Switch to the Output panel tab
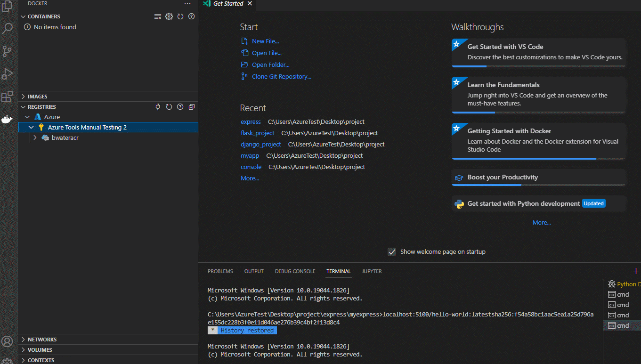The width and height of the screenshot is (641, 364). pyautogui.click(x=254, y=271)
